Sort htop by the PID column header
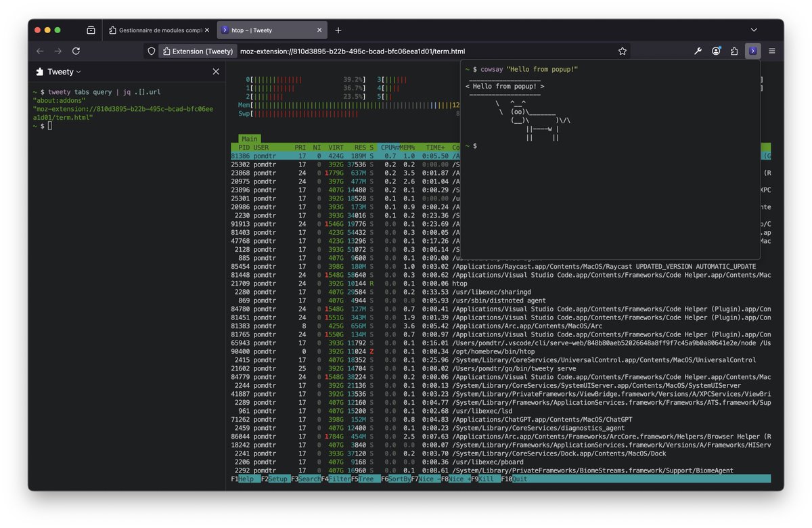Viewport: 812px width, 528px height. 244,148
